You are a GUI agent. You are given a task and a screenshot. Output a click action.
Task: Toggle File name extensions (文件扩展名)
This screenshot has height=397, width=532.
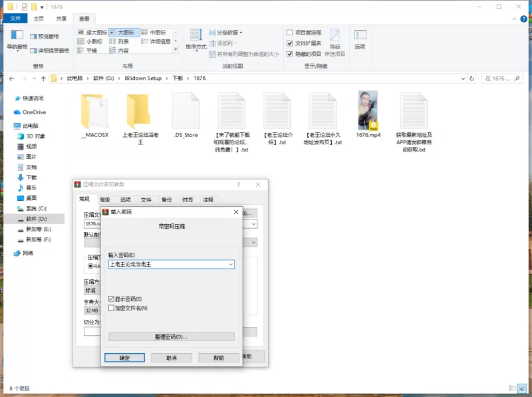coord(289,43)
